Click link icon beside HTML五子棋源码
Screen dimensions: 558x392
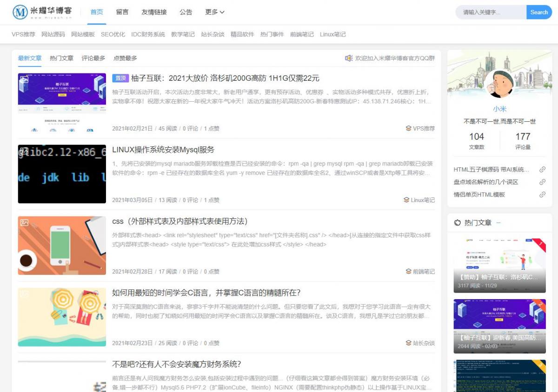coord(542,170)
